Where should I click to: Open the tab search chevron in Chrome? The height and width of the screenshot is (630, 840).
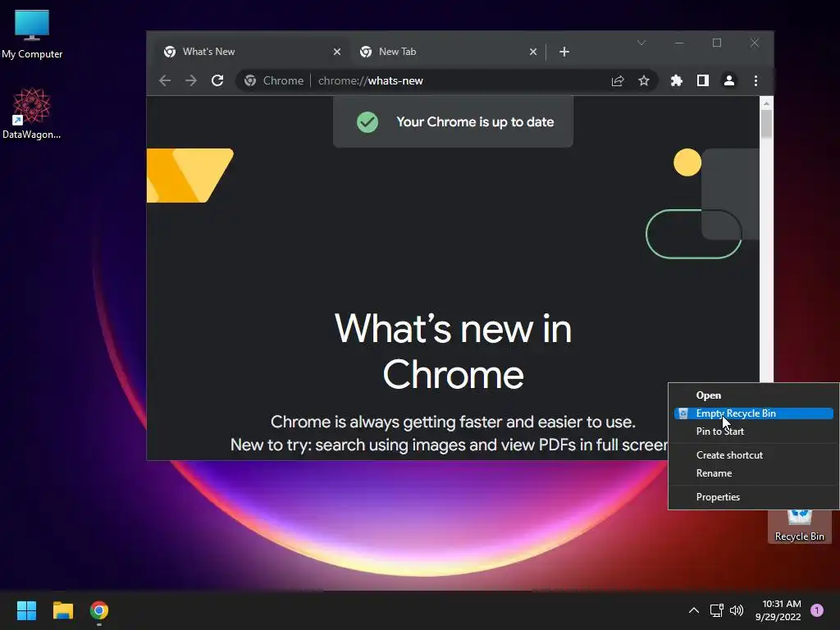point(641,43)
